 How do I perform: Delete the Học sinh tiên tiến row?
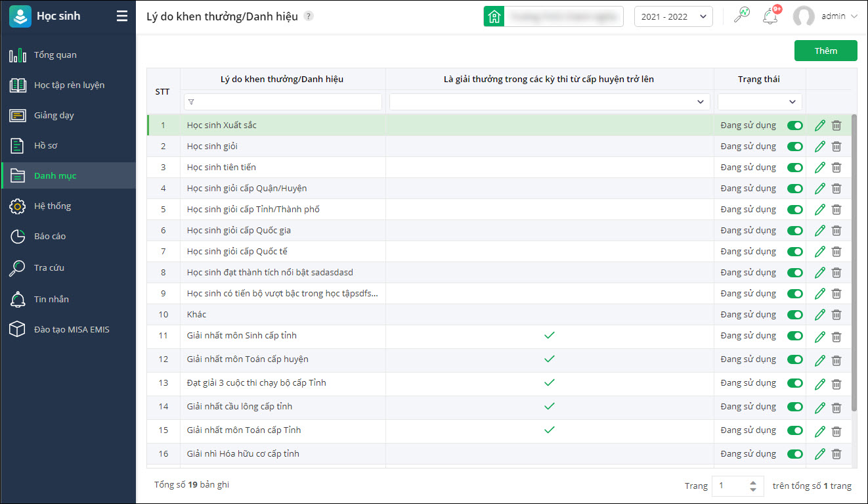click(x=836, y=168)
